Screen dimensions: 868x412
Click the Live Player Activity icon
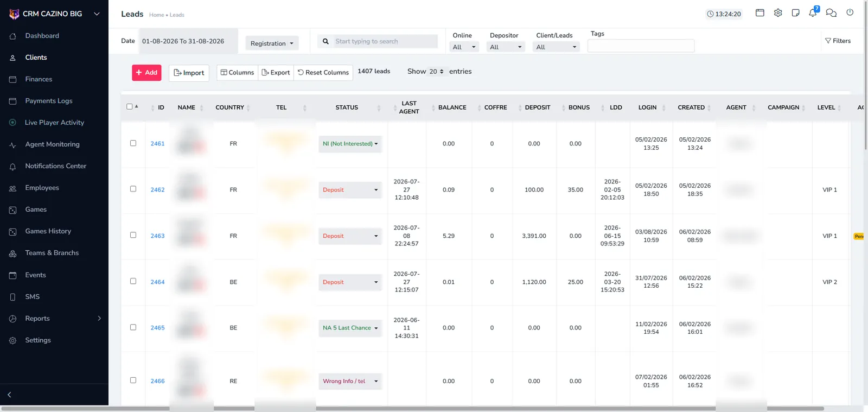pyautogui.click(x=12, y=123)
